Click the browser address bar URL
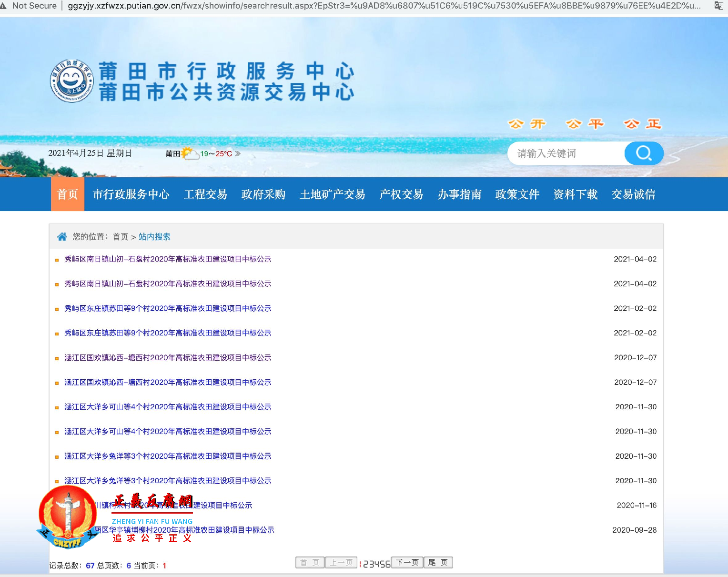The image size is (728, 577). 381,6
